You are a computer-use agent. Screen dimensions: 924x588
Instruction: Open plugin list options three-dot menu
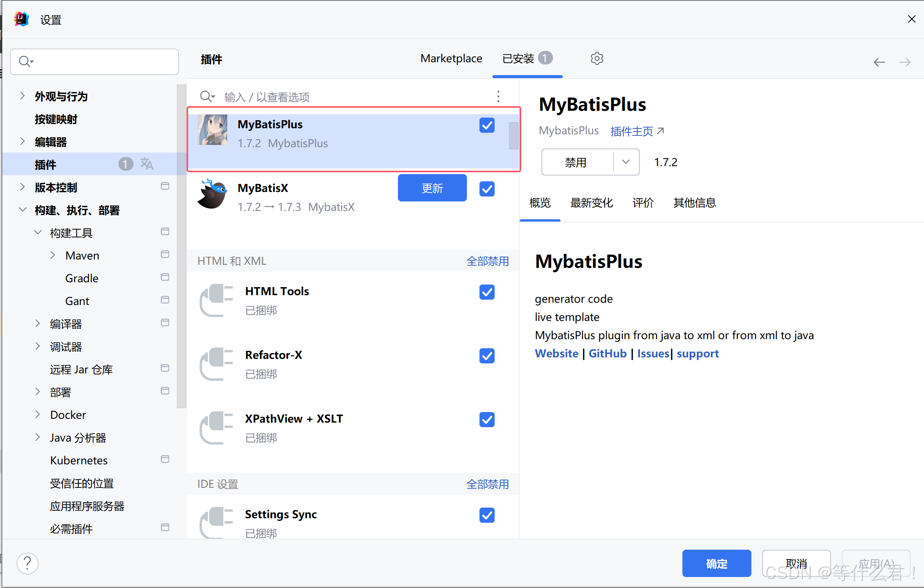pyautogui.click(x=498, y=96)
